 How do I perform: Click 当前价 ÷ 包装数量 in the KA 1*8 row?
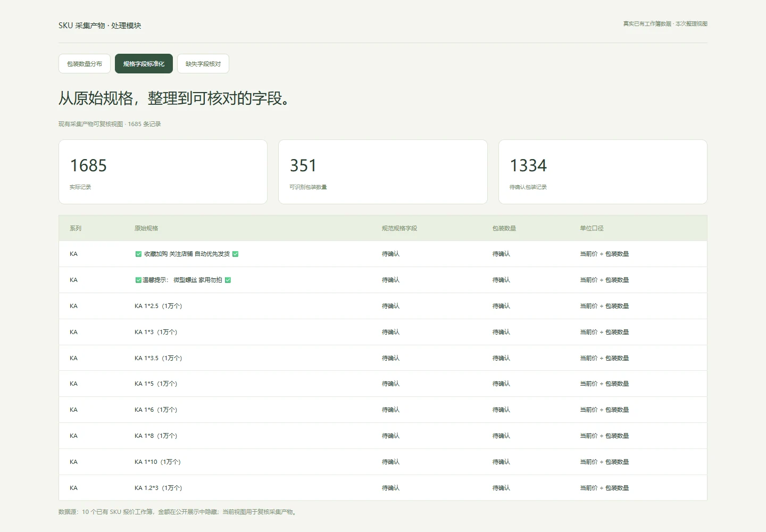pos(604,436)
